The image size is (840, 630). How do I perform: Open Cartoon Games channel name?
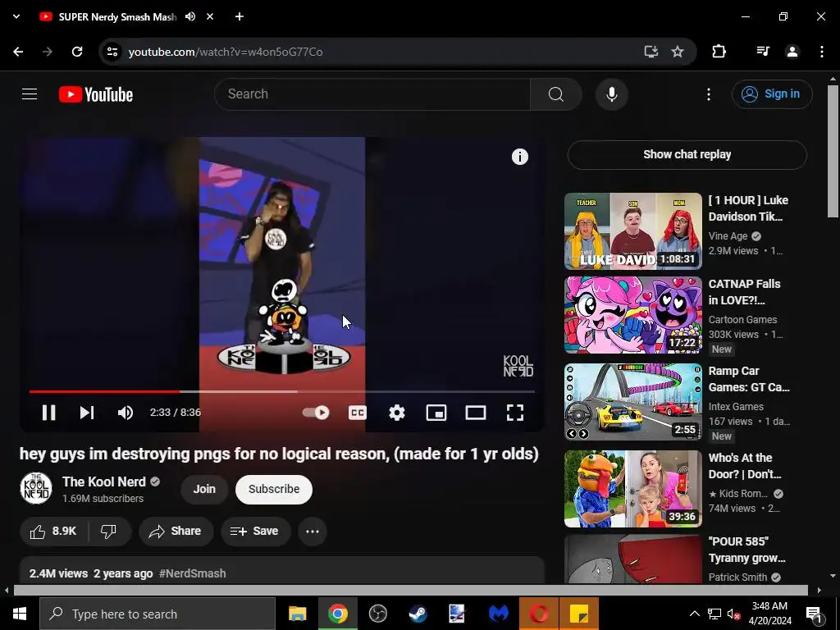coord(742,320)
